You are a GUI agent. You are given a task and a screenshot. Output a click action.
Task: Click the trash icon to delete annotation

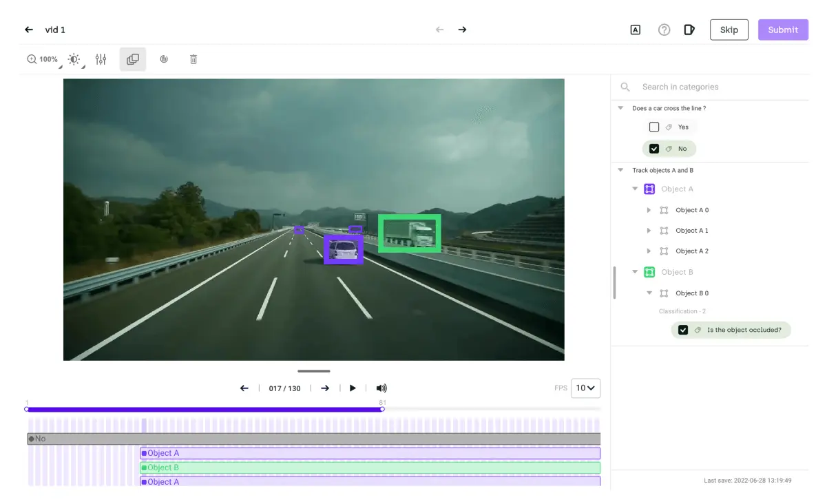tap(193, 59)
